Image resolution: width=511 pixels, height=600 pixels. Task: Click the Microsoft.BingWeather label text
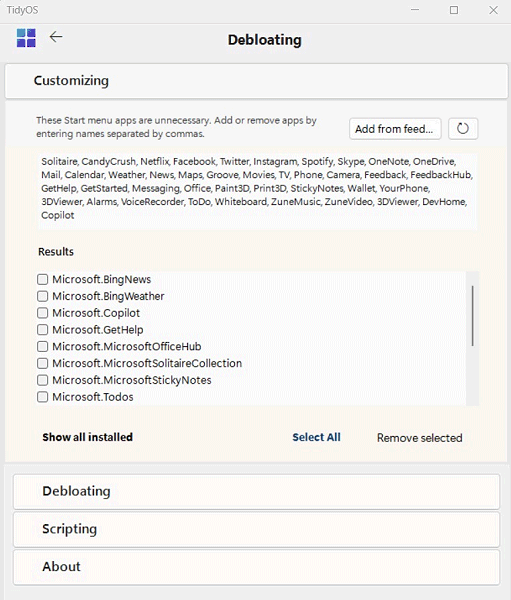108,296
